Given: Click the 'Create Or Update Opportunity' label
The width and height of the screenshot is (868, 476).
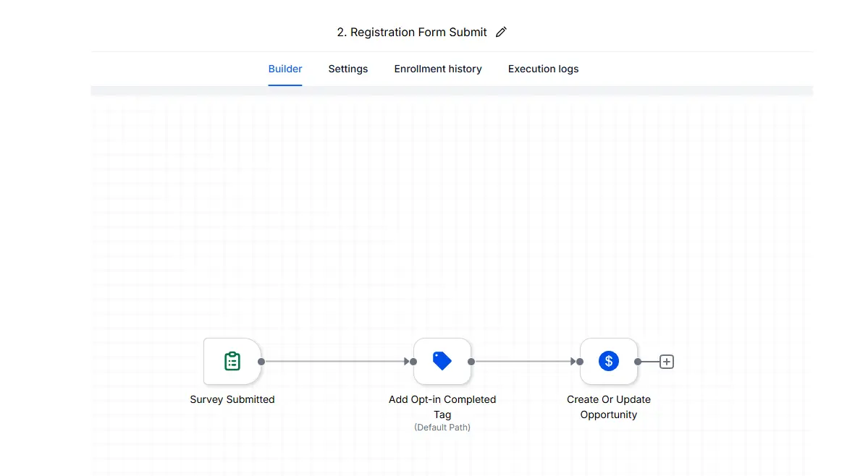Looking at the screenshot, I should pos(608,407).
